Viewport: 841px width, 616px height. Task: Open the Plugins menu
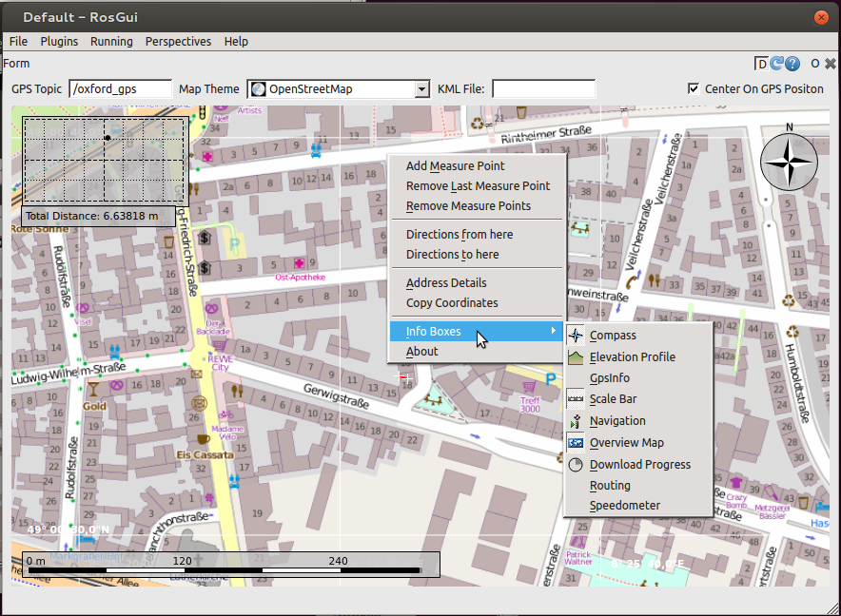coord(59,41)
